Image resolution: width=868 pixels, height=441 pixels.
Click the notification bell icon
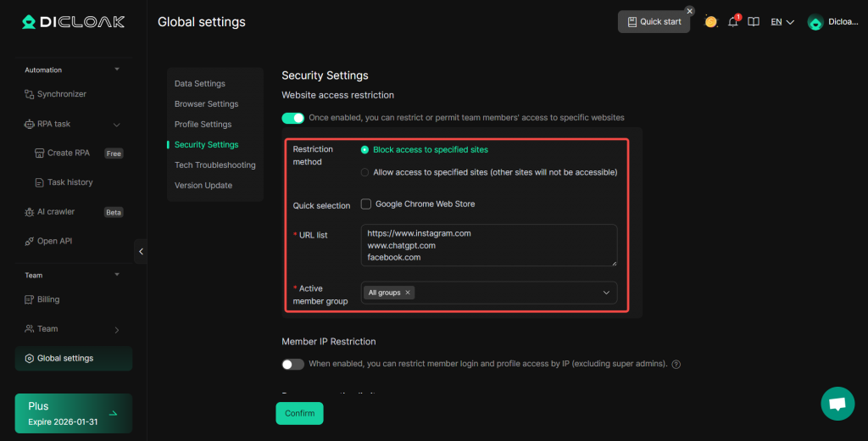733,22
